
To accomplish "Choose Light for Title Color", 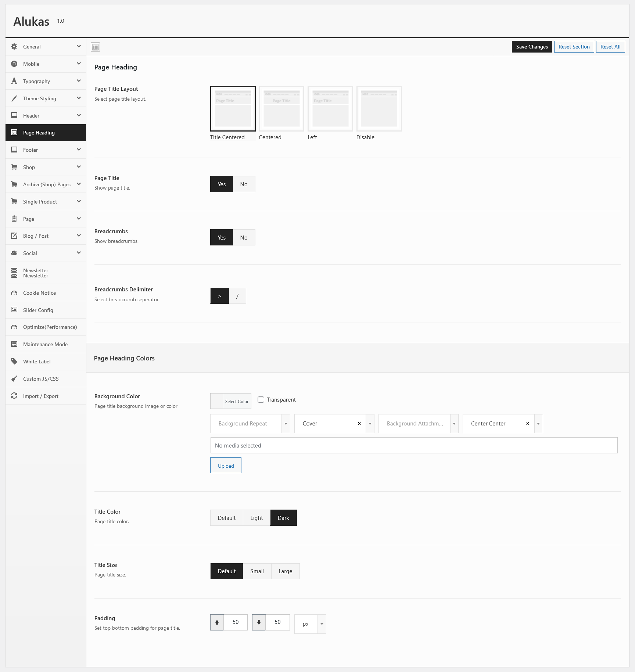I will tap(256, 518).
